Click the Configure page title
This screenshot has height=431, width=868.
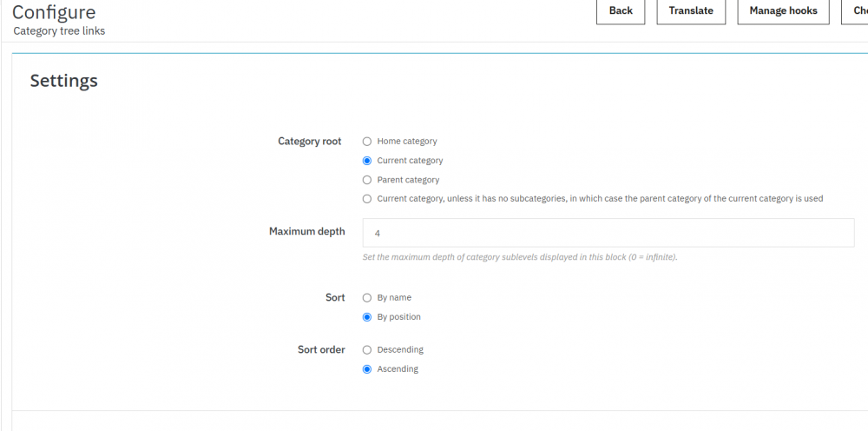(x=54, y=13)
